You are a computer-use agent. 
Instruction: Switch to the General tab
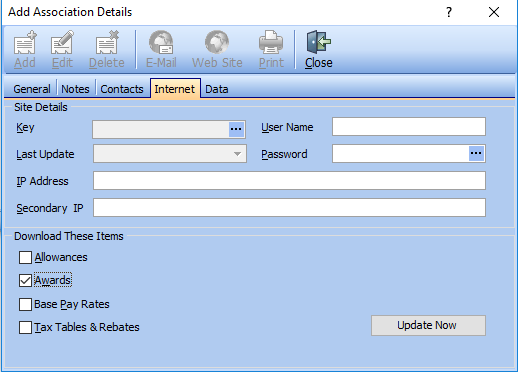pos(32,89)
